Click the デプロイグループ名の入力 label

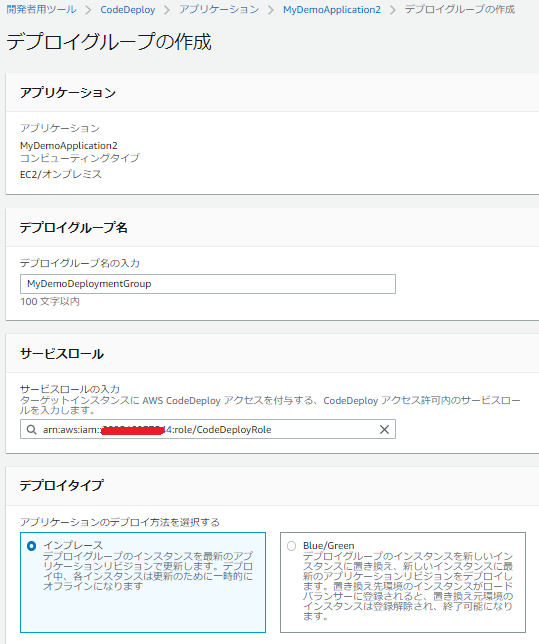pos(80,263)
